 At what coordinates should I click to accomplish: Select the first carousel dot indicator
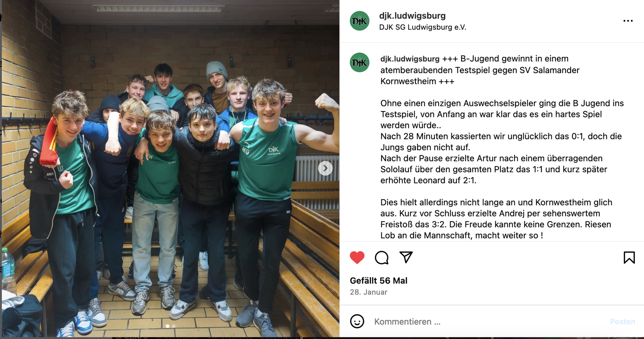[x=167, y=326]
